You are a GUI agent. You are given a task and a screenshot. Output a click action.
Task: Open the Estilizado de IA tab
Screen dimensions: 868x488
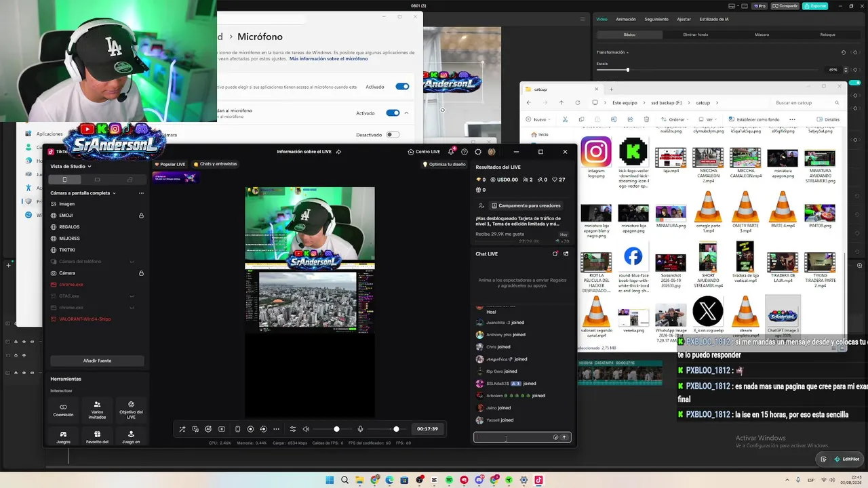point(714,19)
